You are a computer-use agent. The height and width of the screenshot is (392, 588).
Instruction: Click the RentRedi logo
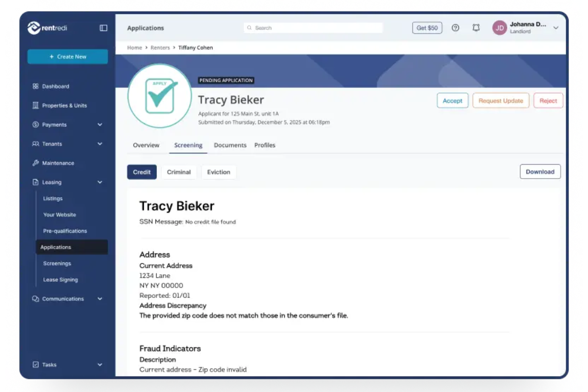[x=48, y=28]
